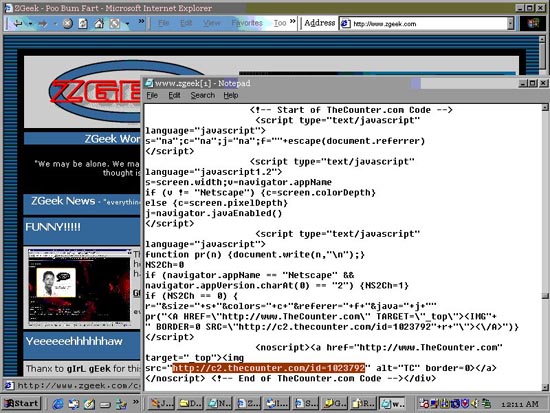This screenshot has width=550, height=413.
Task: Expand hidden toolbar buttons chevron after Home
Action: (x=141, y=21)
